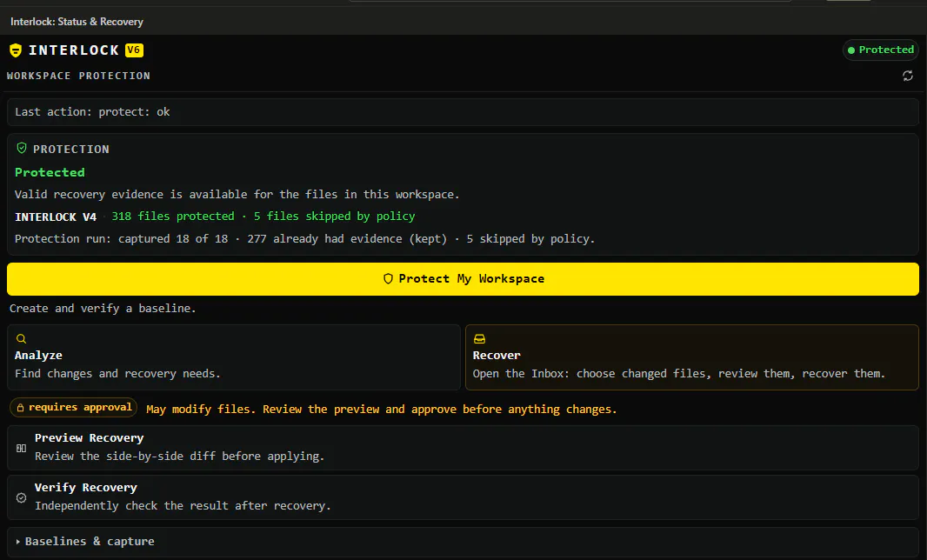This screenshot has height=560, width=927.
Task: Click the Protected status pill at top right
Action: [881, 50]
